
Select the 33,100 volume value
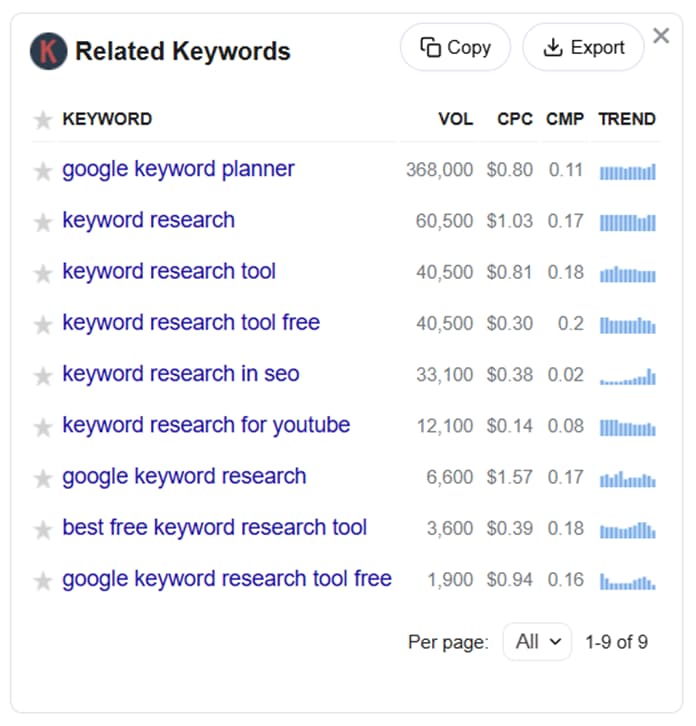click(x=445, y=375)
